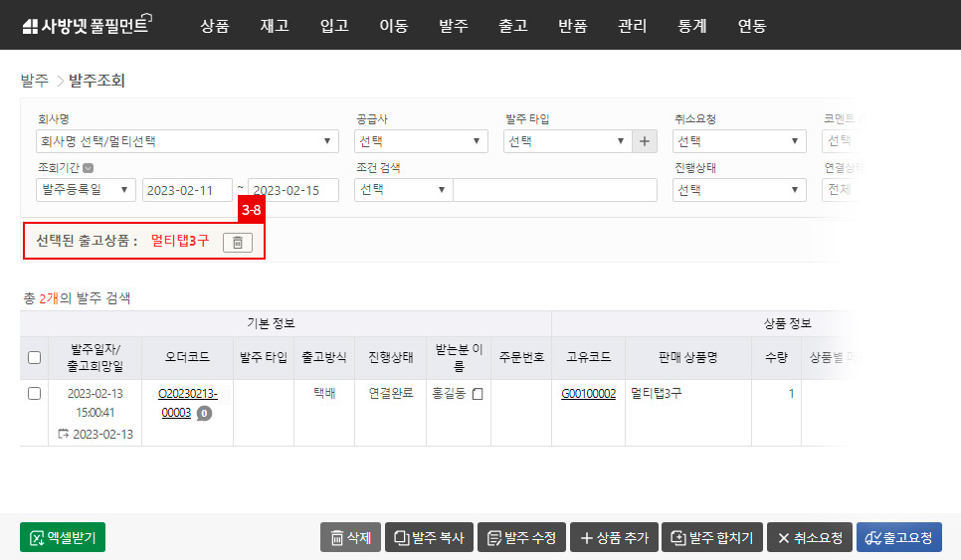Image resolution: width=961 pixels, height=560 pixels.
Task: Expand the 공급사 dropdown
Action: pos(421,141)
